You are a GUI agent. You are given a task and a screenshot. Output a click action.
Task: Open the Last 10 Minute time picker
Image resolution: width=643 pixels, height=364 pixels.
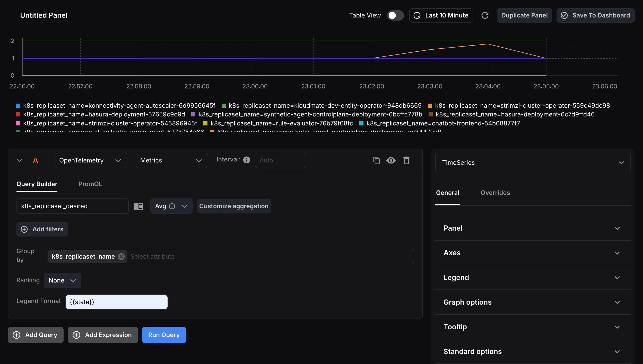point(441,15)
